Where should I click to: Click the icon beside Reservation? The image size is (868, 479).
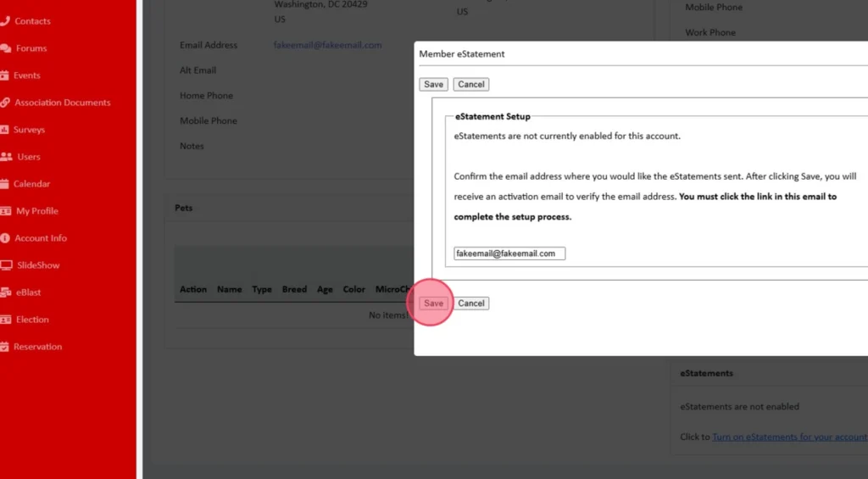[4, 347]
